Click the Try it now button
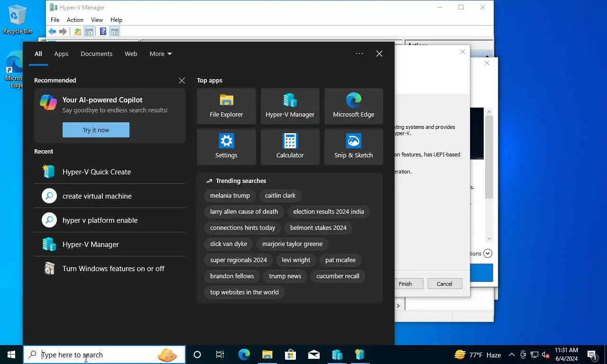 [x=96, y=130]
